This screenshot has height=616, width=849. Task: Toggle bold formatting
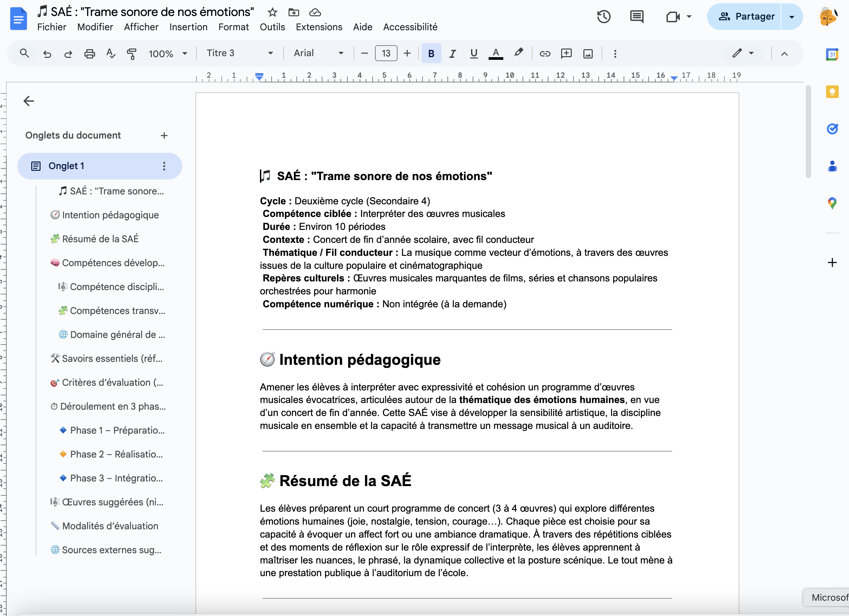[431, 53]
